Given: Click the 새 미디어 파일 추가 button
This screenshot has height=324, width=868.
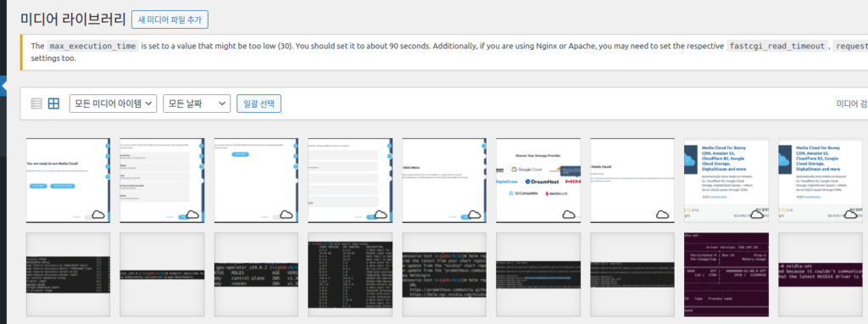Looking at the screenshot, I should click(x=170, y=20).
